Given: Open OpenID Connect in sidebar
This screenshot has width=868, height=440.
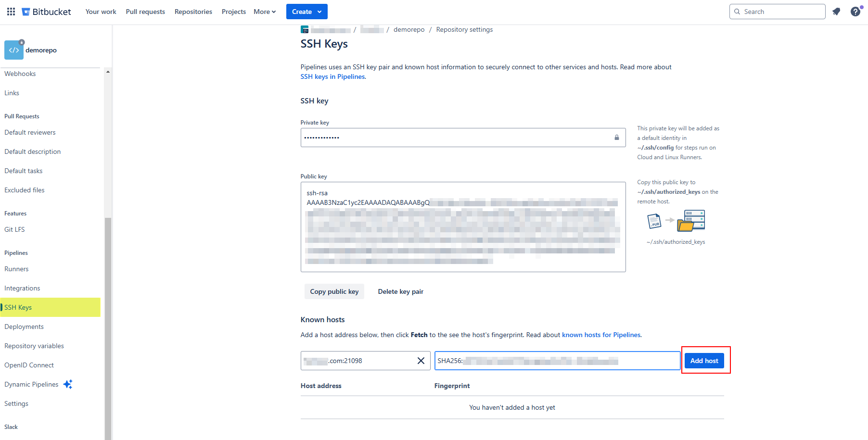Looking at the screenshot, I should 29,365.
